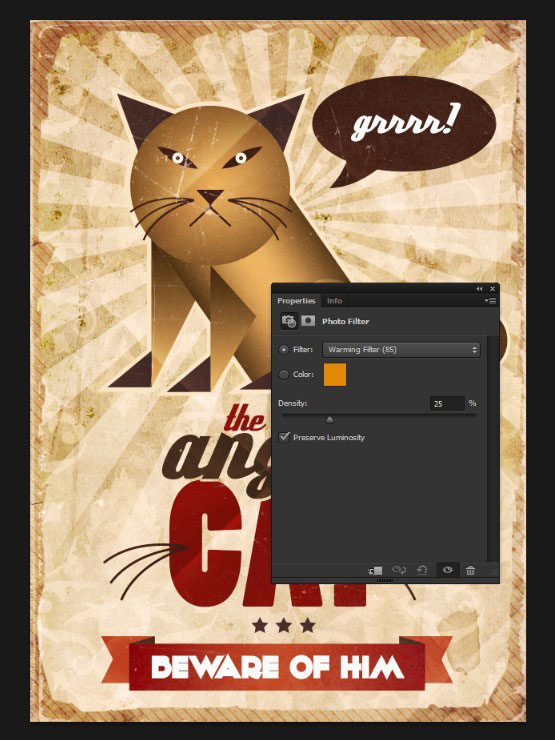Click the Properties panel vertical scrollbar
Viewport: 555px width, 740px height.
[493, 448]
